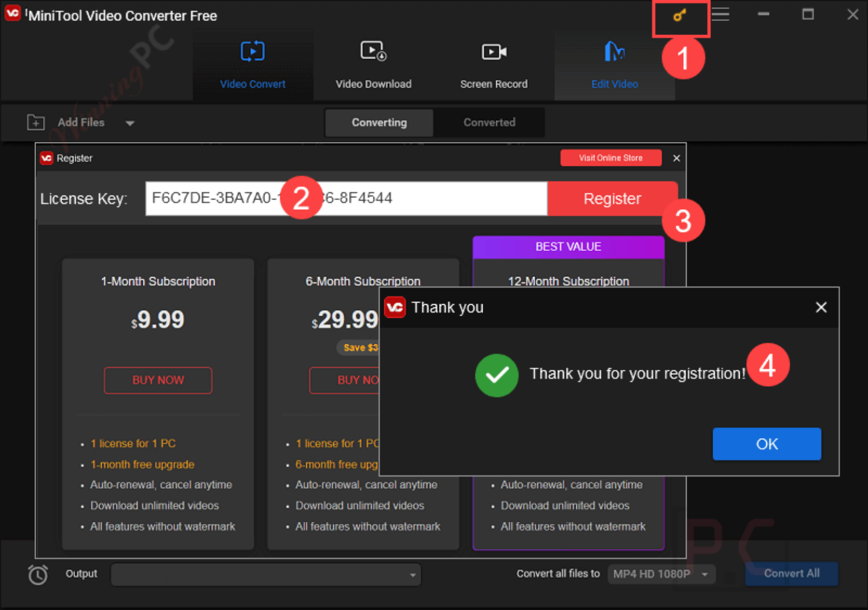Switch to the Converted tab
The height and width of the screenshot is (610, 868).
[x=489, y=122]
